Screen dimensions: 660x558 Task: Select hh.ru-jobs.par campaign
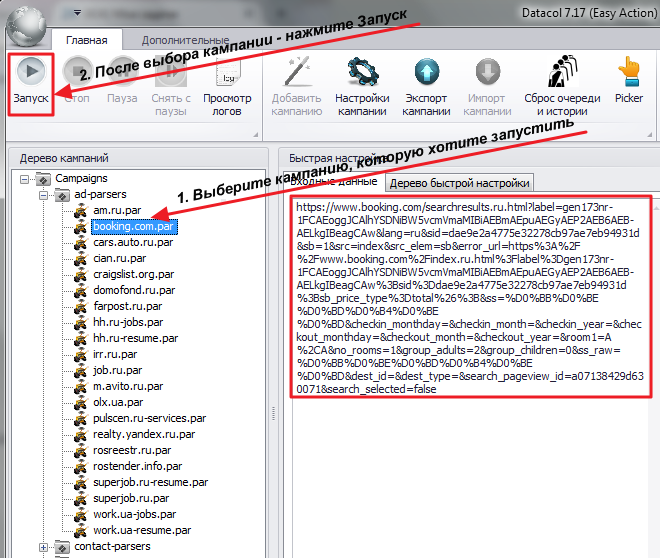click(x=128, y=322)
